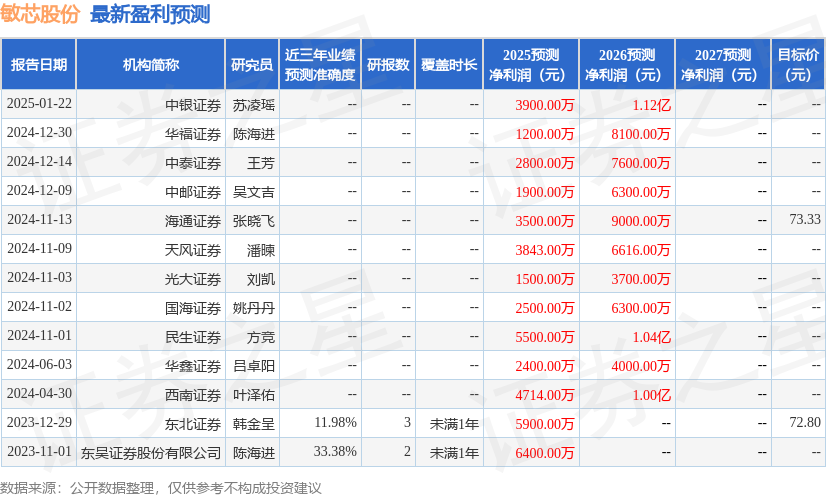The image size is (826, 497).
Task: Click the 近三年业绩预测准确度 column header
Action: coord(320,64)
